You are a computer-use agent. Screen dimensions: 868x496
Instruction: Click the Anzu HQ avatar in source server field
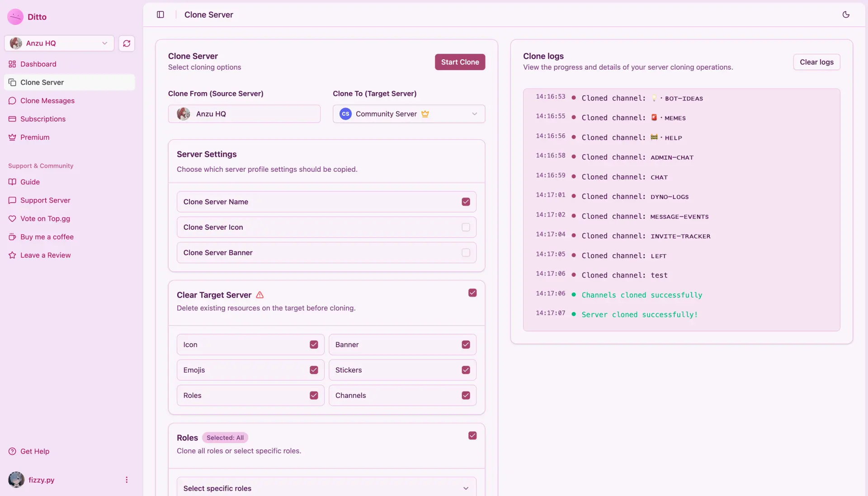[184, 114]
